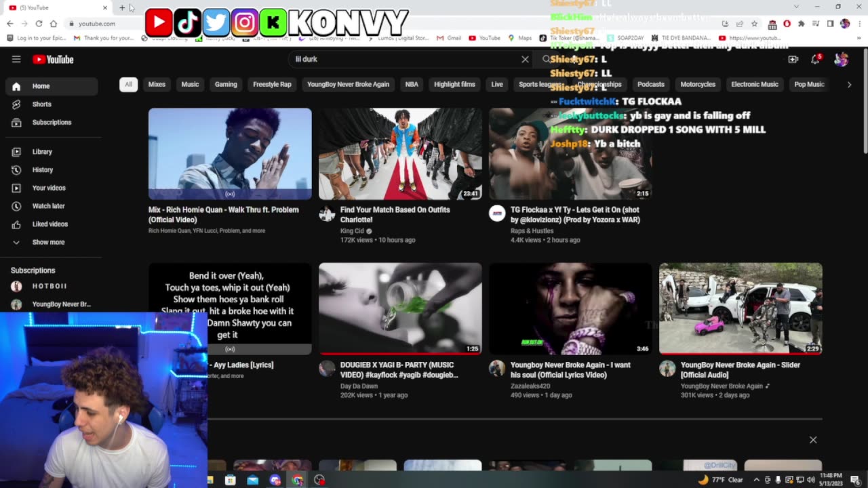Open Shorts in the sidebar
Viewport: 868px width, 488px height.
(52, 104)
